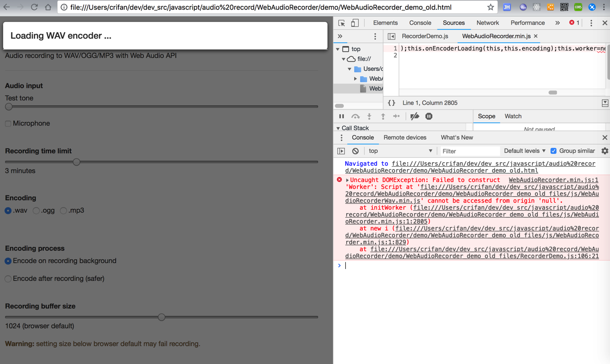Choose Encode after recording (safer)
Screen dimensions: 610x364
(x=8, y=279)
